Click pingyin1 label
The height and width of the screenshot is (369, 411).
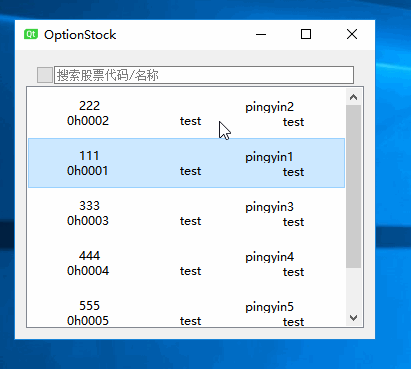tap(269, 157)
